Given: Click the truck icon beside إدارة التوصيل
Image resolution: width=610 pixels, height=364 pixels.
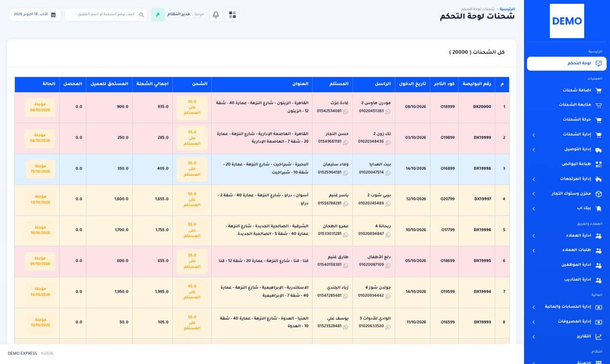Looking at the screenshot, I should coord(599,150).
